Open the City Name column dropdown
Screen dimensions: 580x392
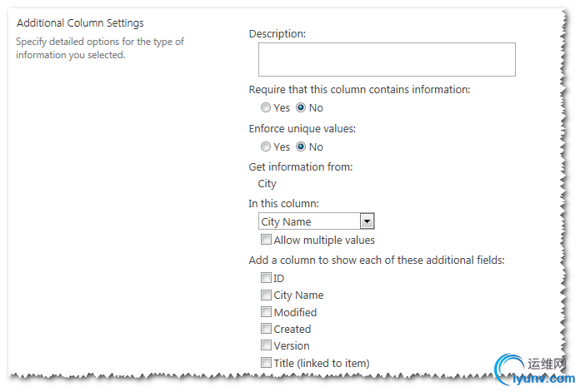click(317, 221)
